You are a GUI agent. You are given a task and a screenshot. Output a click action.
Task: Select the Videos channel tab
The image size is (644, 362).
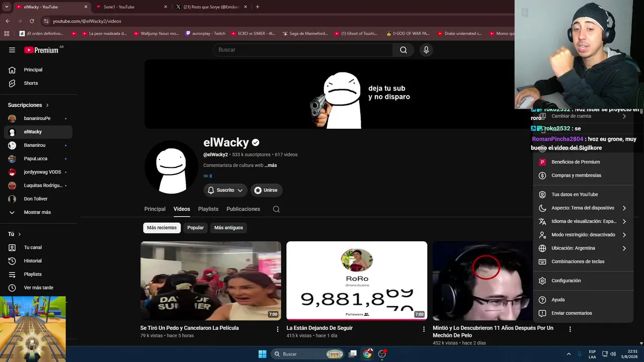[182, 209]
